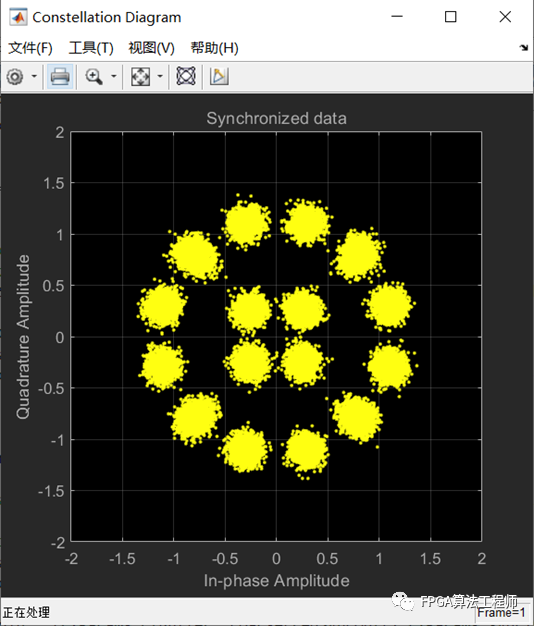
Task: Click the Frame=1 status indicator
Action: 501,612
